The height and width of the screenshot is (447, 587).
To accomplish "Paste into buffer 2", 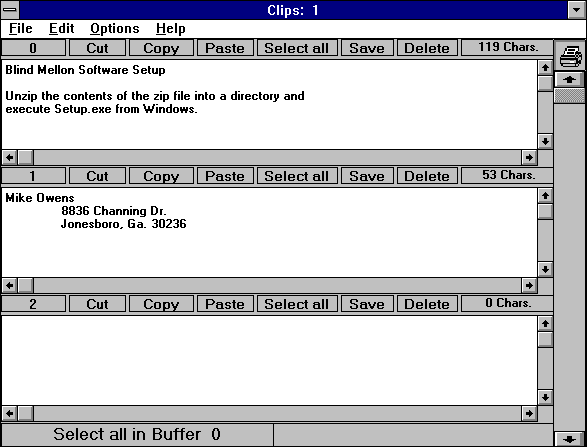I will click(225, 304).
